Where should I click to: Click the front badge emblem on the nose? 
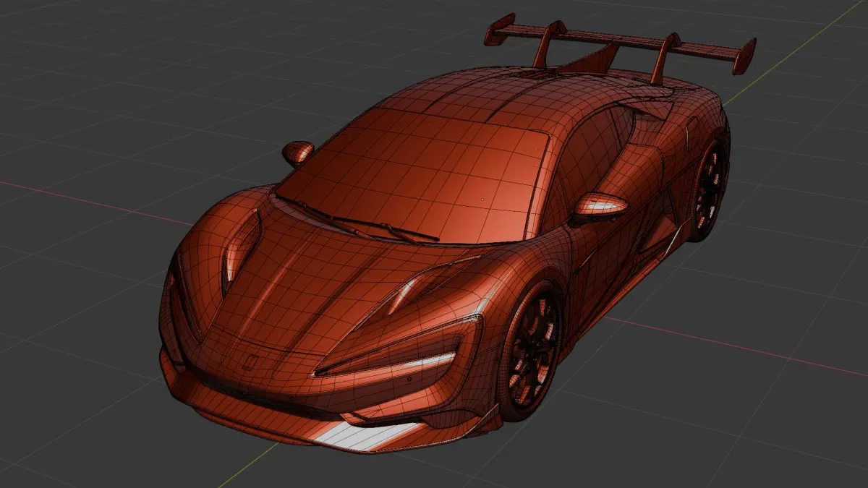tap(250, 364)
